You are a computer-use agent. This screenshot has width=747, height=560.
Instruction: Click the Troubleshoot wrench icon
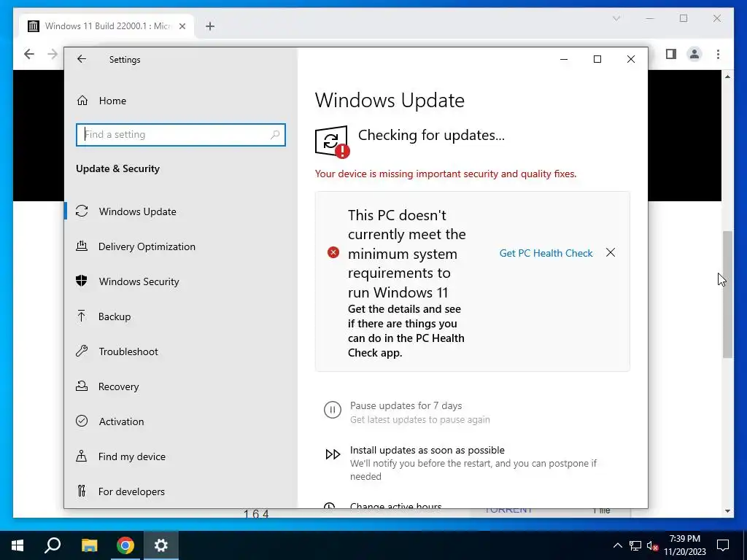click(x=82, y=351)
